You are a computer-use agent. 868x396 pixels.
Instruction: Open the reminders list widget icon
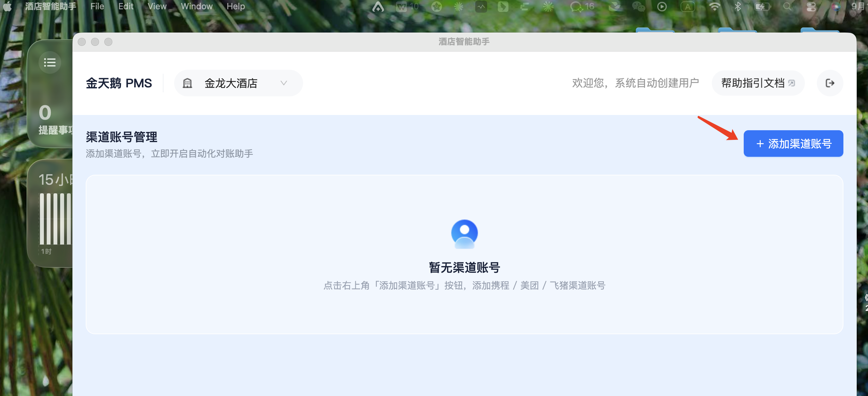(x=50, y=62)
